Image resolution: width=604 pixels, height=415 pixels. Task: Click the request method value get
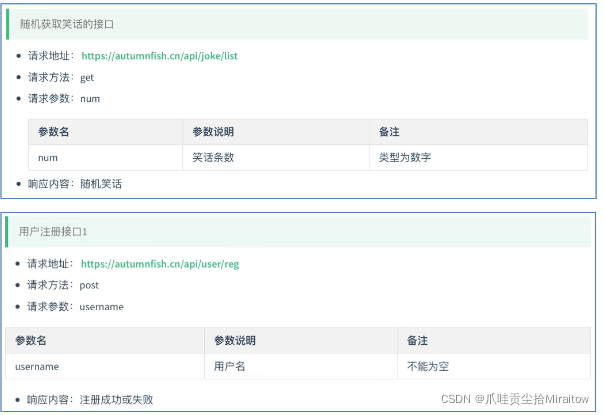point(87,78)
